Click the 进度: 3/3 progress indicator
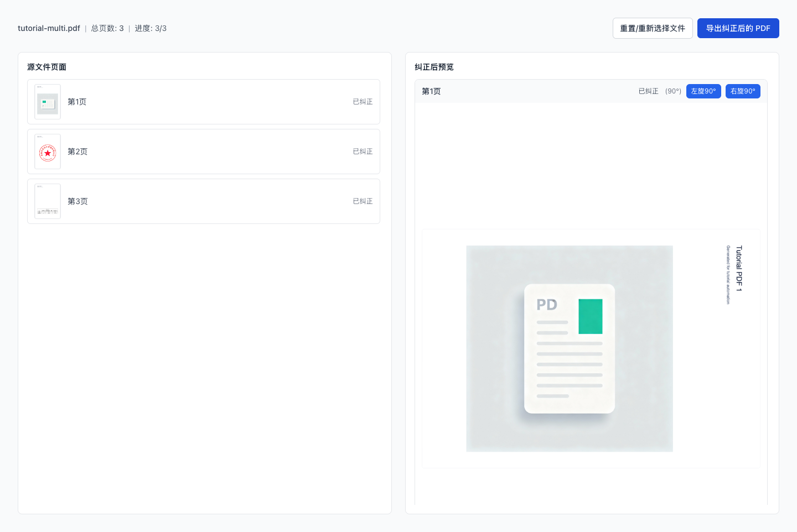 click(151, 28)
